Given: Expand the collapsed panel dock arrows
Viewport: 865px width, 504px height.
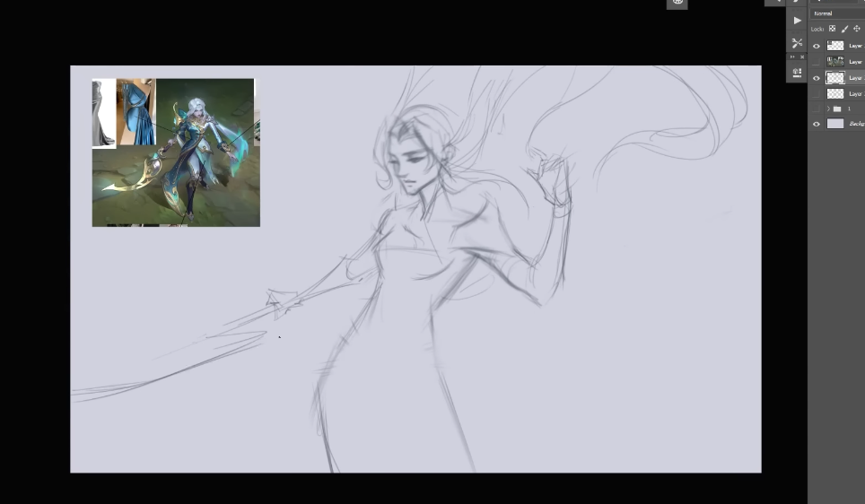Looking at the screenshot, I should 792,57.
